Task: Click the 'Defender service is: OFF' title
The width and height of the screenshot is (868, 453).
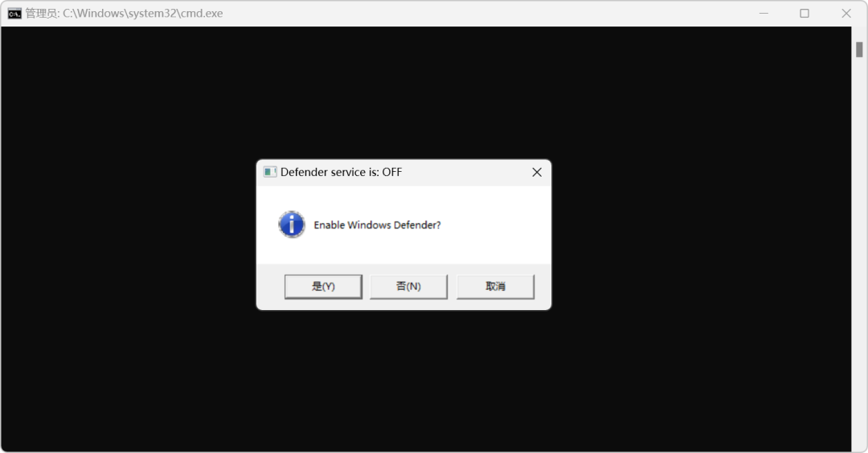Action: [341, 172]
